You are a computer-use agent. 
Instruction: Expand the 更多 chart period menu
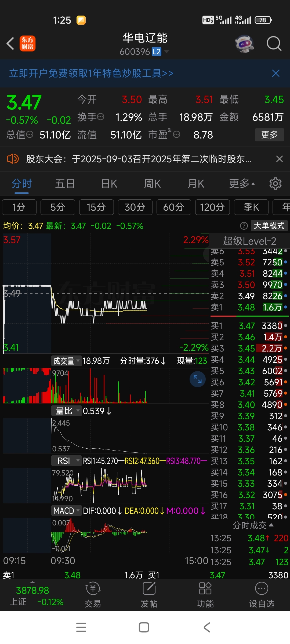click(x=242, y=184)
